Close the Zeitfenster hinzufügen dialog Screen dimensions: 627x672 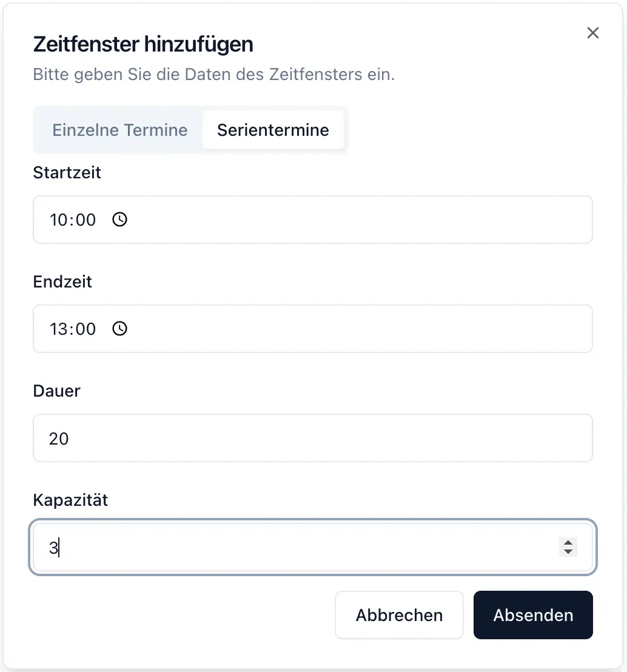593,33
